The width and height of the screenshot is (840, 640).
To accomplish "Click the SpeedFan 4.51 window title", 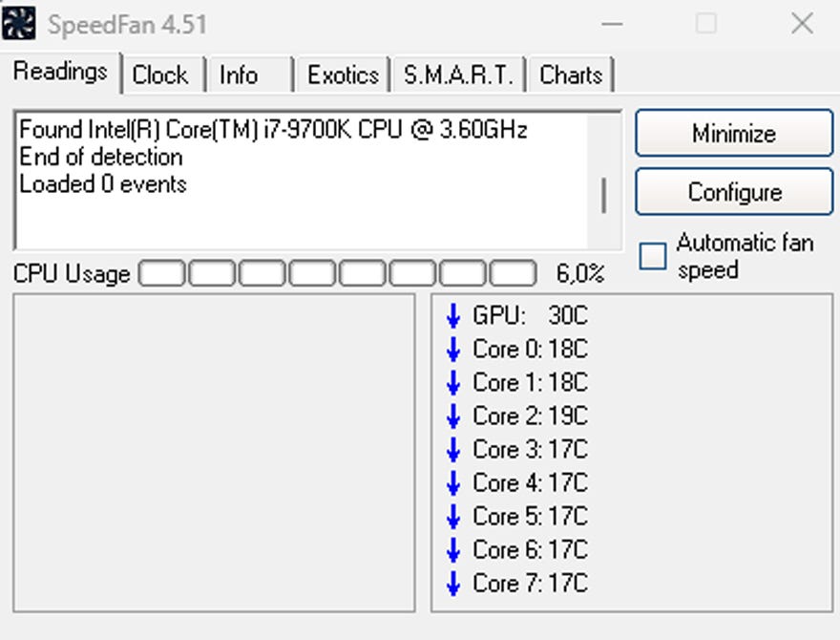I will [128, 25].
